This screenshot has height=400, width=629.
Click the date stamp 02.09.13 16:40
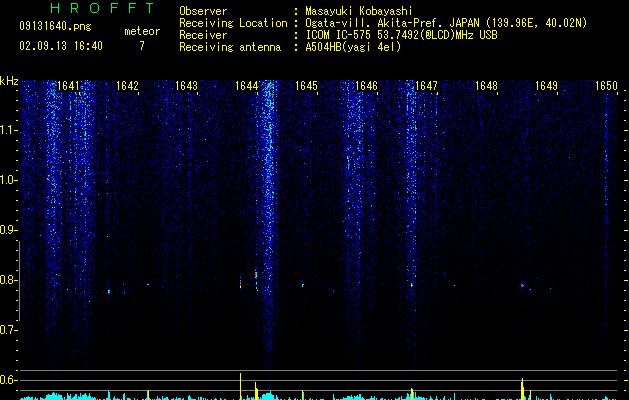pyautogui.click(x=61, y=46)
